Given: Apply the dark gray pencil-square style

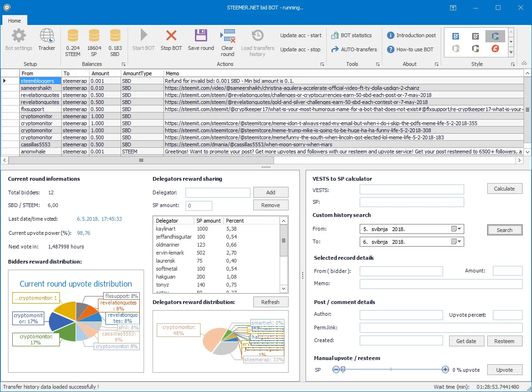Looking at the screenshot, I should (x=476, y=36).
